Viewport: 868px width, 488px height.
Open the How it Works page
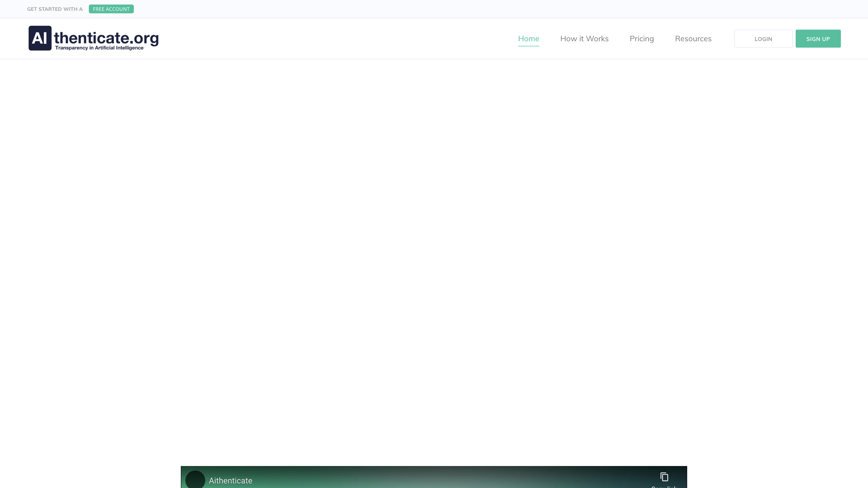[584, 39]
